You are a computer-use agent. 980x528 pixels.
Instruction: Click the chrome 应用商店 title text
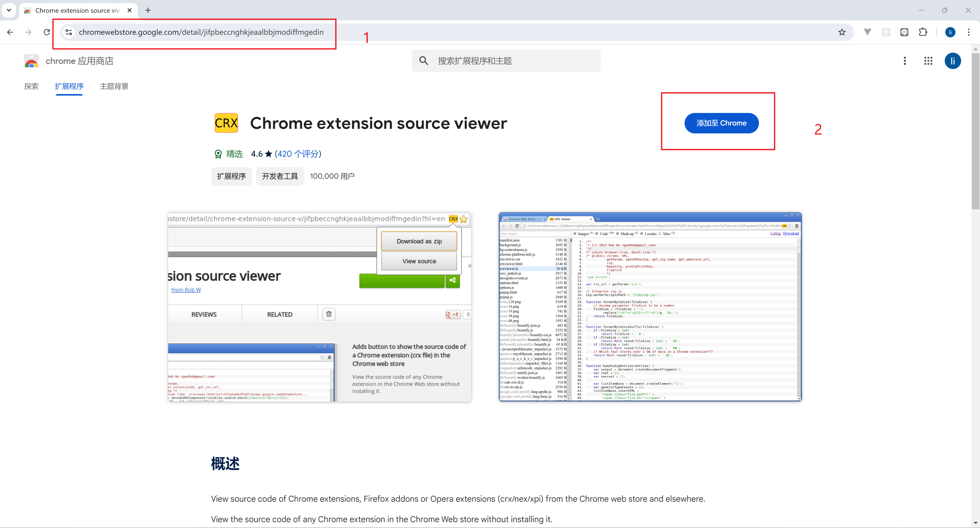pyautogui.click(x=79, y=61)
